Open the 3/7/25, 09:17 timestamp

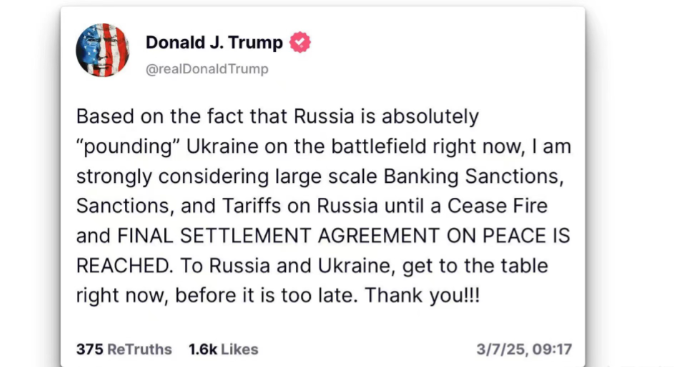[x=524, y=349]
